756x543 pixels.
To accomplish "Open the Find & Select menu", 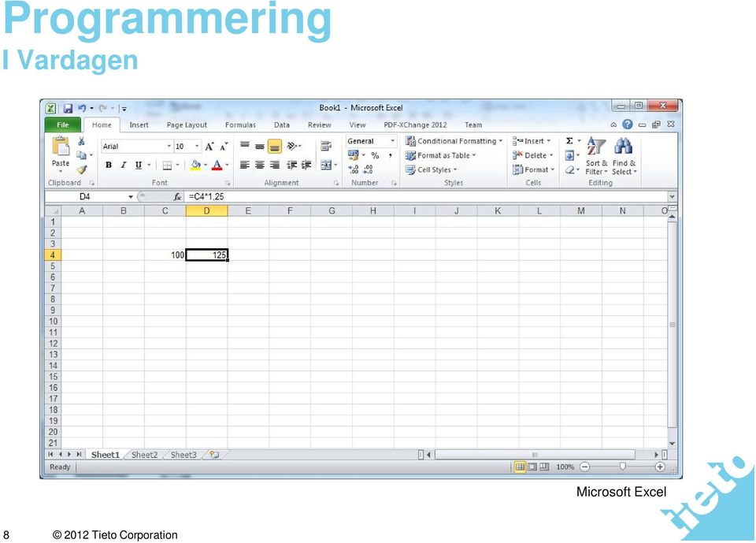I will pyautogui.click(x=624, y=155).
